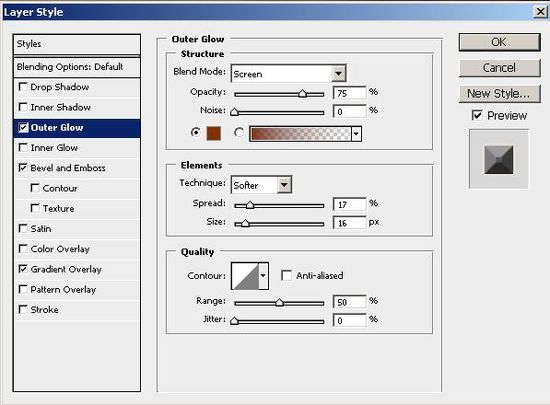Click the Contour curve thumbnail
Screen dimensions: 550x405
245,276
